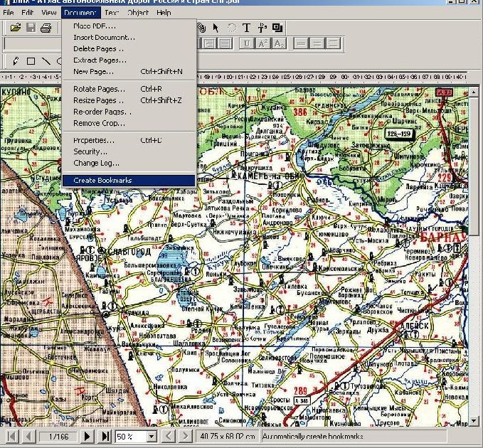Choose Remove Crop... menu entry
The image size is (483, 448).
(129, 123)
